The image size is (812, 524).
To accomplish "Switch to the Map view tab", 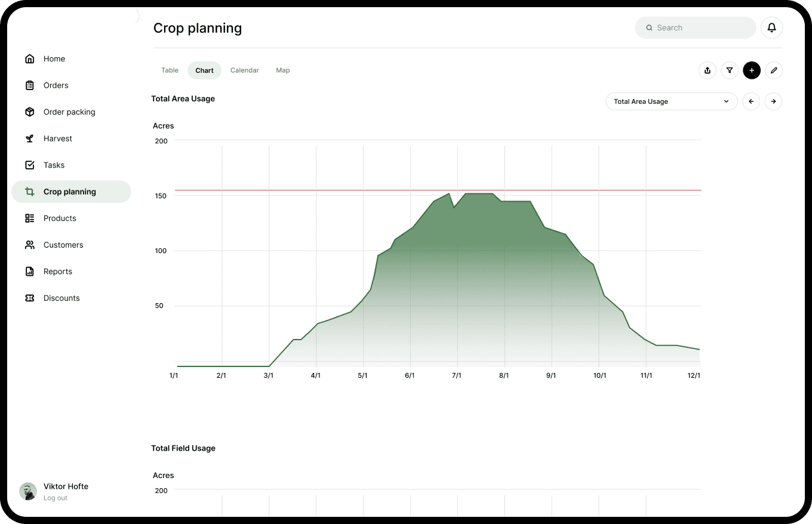I will click(x=282, y=70).
